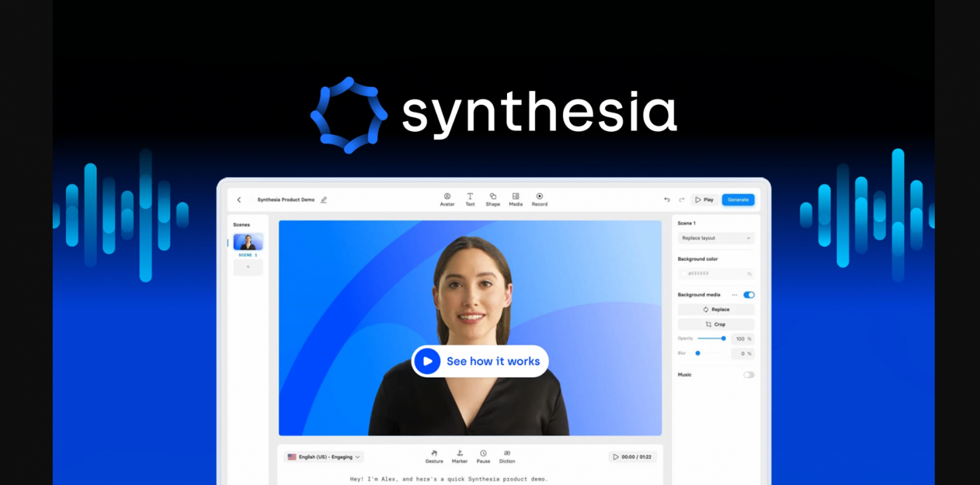
Task: Select the Scene 1 thumbnail
Action: point(248,242)
